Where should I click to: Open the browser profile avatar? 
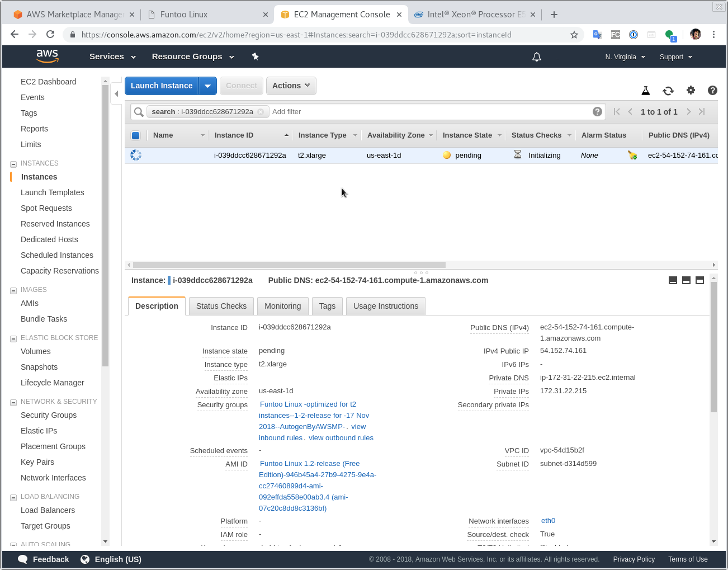(x=696, y=34)
